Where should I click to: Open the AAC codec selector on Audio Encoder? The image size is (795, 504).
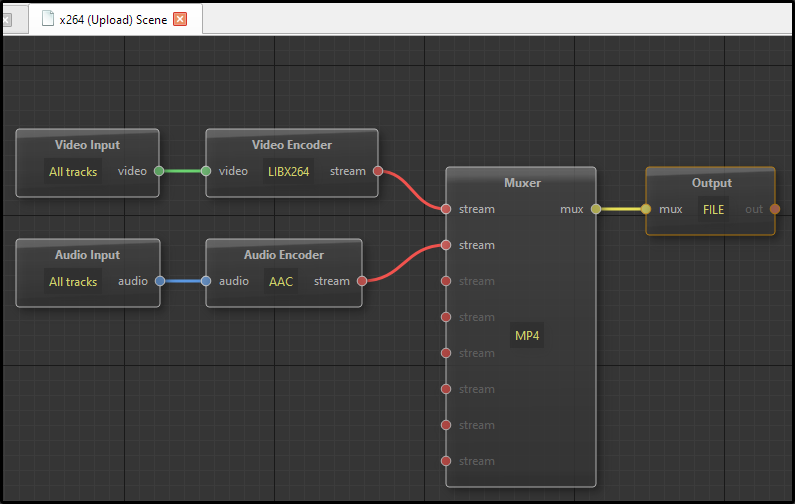(281, 281)
